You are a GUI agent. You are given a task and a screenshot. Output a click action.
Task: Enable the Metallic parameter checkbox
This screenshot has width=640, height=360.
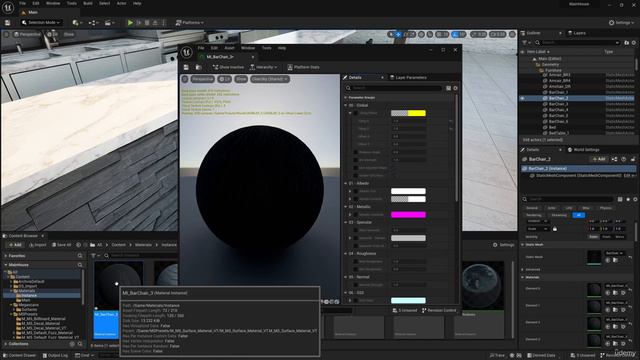point(356,215)
